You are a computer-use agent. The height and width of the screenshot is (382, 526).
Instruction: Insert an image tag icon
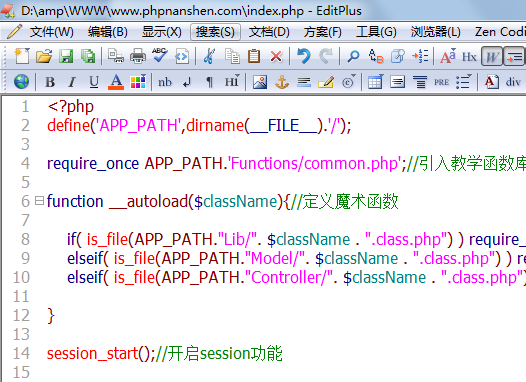click(260, 82)
